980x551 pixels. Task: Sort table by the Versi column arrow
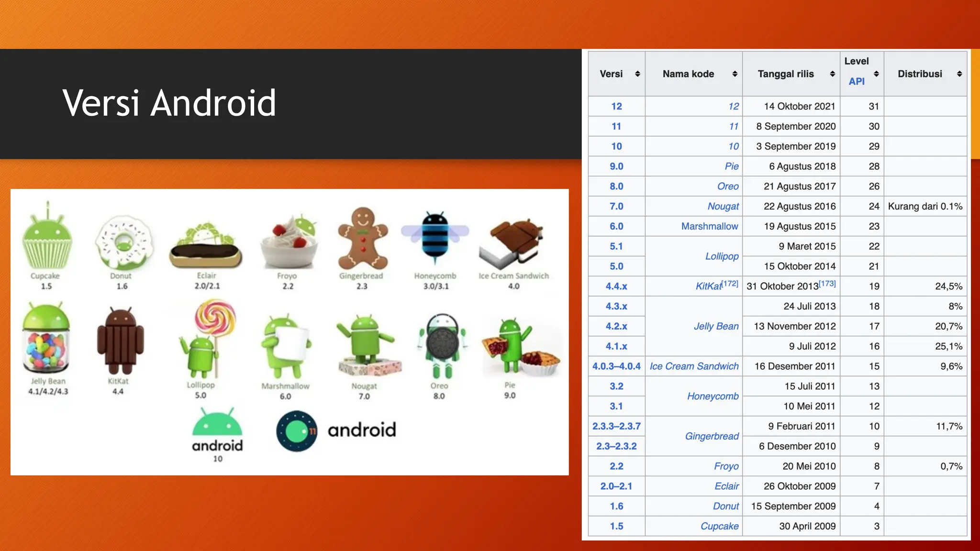(637, 74)
